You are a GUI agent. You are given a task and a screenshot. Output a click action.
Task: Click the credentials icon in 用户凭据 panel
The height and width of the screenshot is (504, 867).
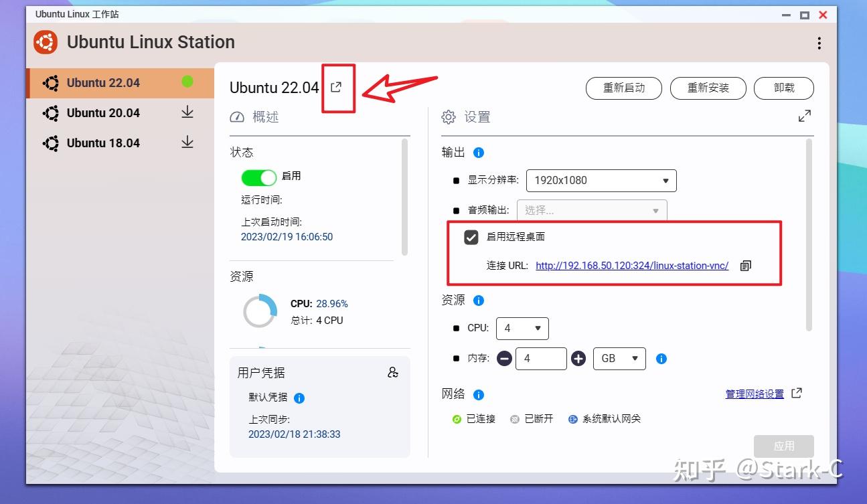(x=393, y=372)
